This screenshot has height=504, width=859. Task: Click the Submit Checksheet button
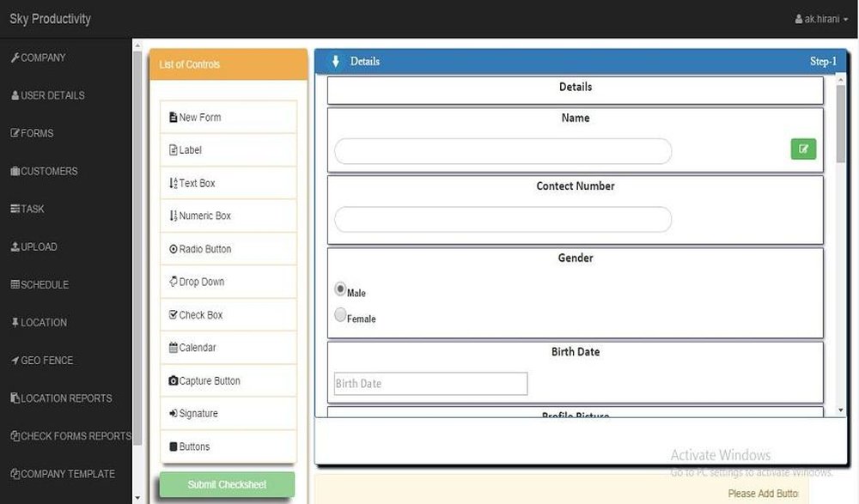point(227,485)
